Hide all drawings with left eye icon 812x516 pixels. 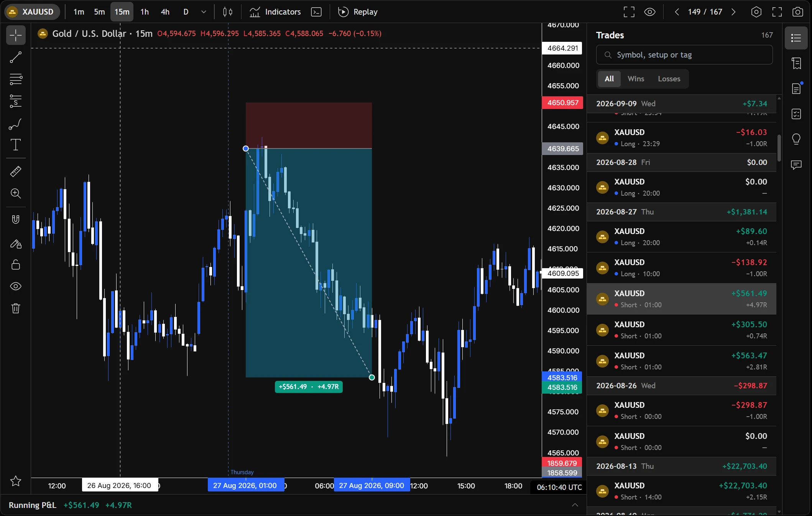point(16,286)
